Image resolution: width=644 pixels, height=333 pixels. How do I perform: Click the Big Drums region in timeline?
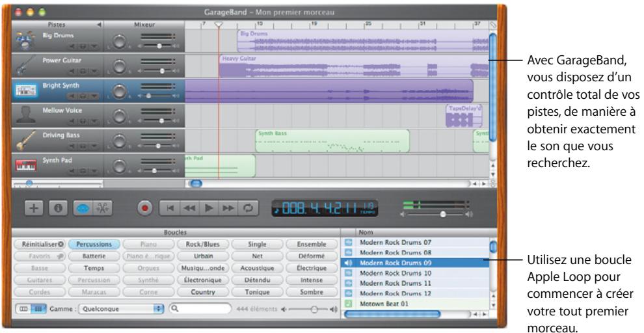coord(363,41)
